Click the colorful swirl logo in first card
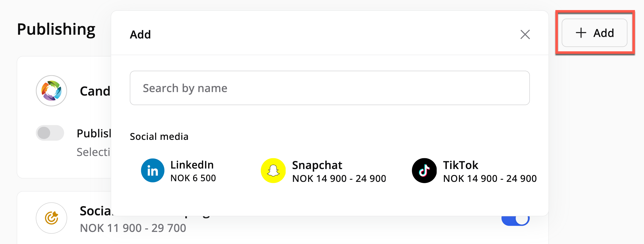The image size is (644, 244). click(x=52, y=91)
